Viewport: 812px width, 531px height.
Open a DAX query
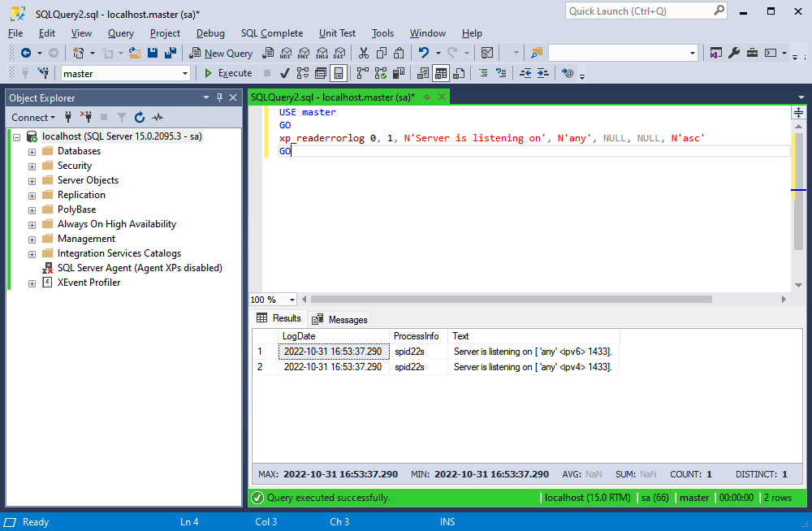coord(339,53)
